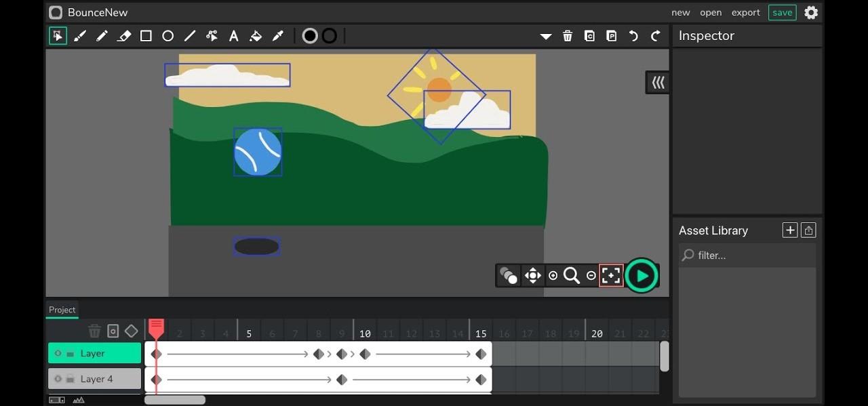This screenshot has width=868, height=406.
Task: Switch to the Project tab
Action: [62, 310]
